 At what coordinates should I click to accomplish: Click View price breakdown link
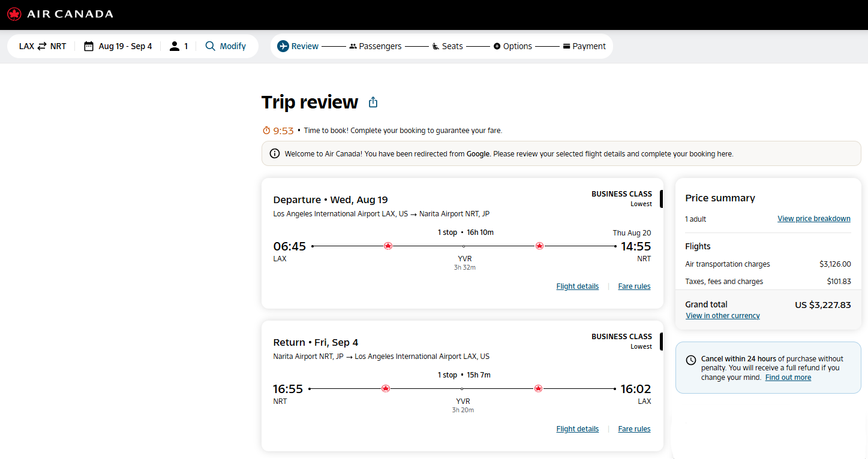814,219
